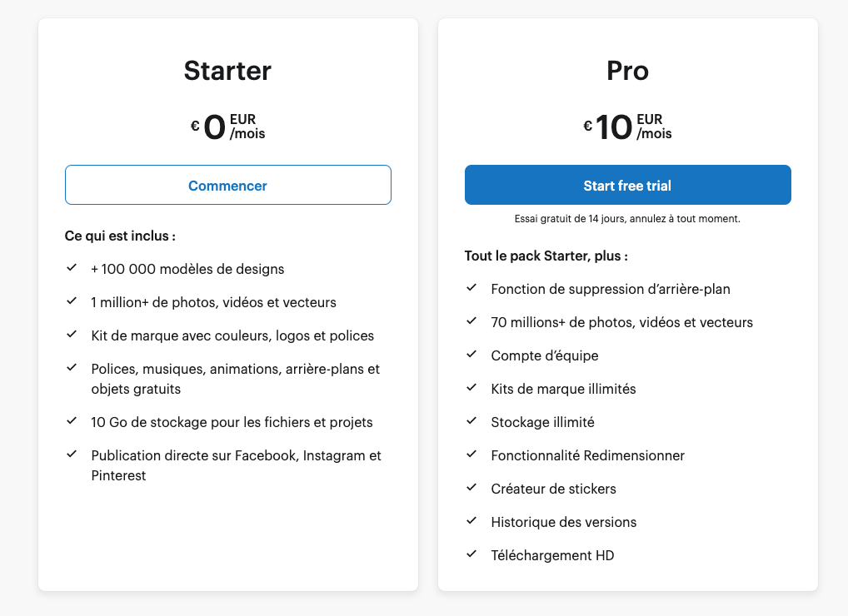Select checkmark next to Créateur de stickers
This screenshot has width=848, height=616.
click(x=471, y=488)
